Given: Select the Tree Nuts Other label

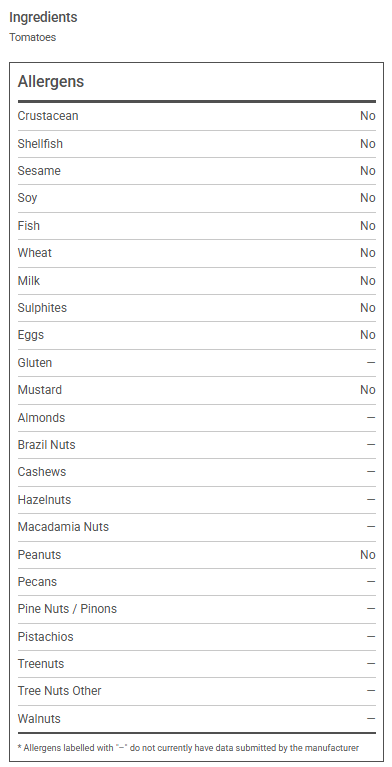Looking at the screenshot, I should pos(59,691).
